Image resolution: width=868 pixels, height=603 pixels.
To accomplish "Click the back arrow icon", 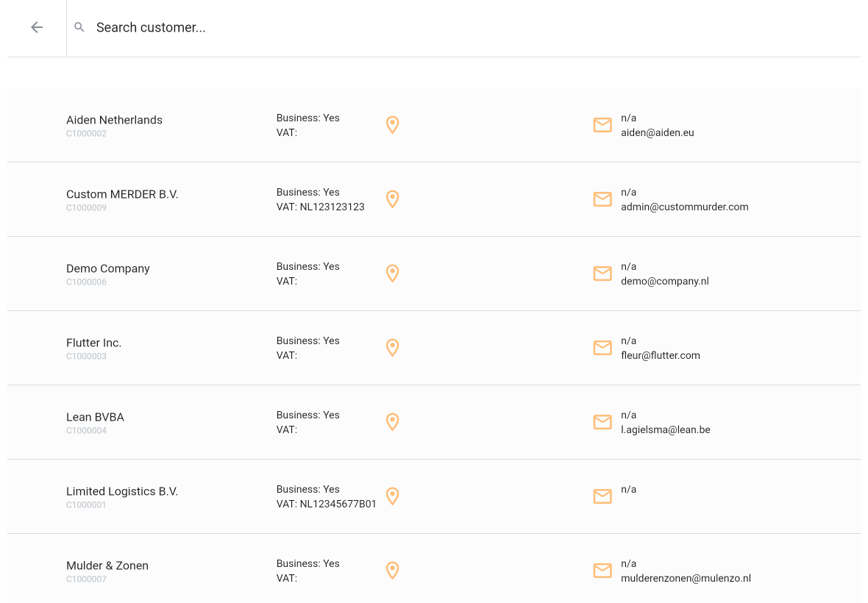I will pyautogui.click(x=37, y=27).
